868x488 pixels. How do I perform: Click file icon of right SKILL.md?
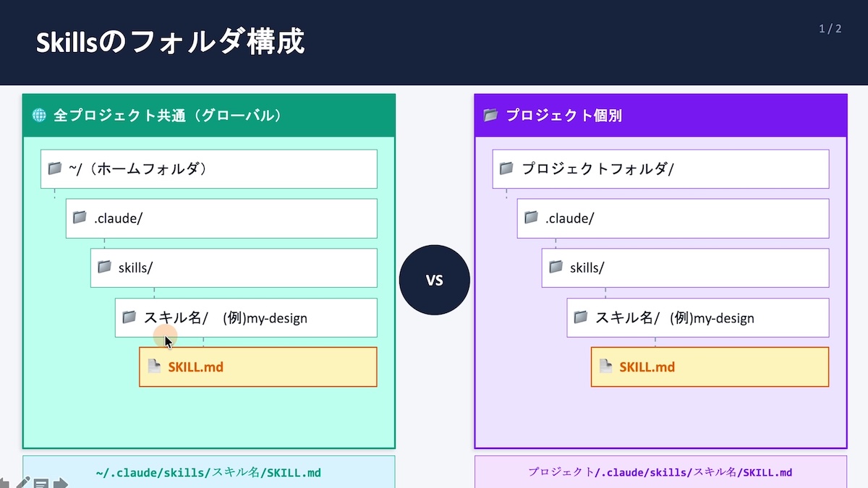pyautogui.click(x=605, y=367)
